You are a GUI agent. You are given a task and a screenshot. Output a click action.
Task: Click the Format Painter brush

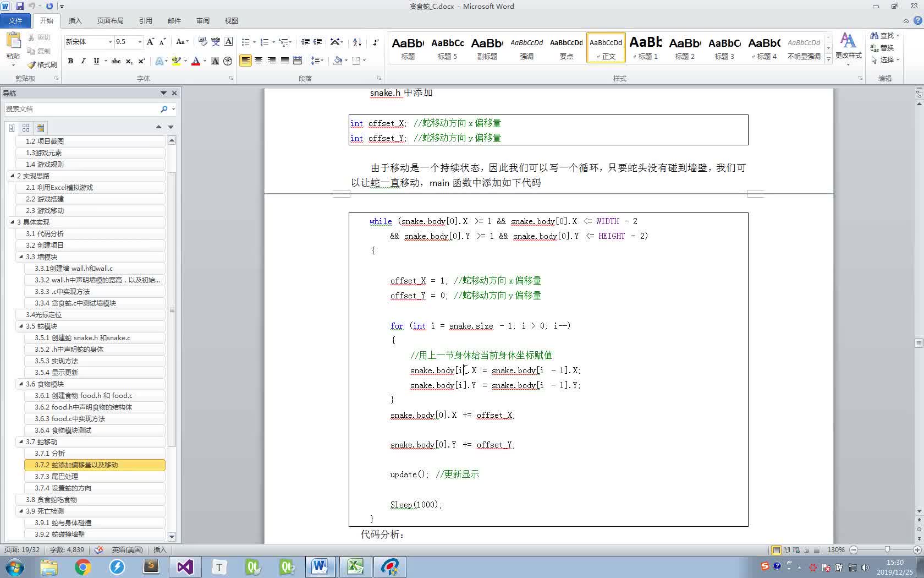42,64
